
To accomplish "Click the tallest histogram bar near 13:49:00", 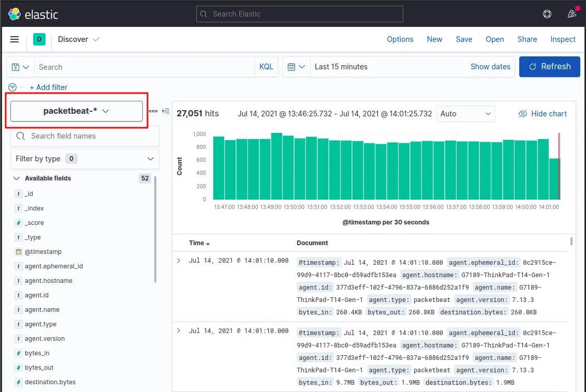I will click(276, 166).
